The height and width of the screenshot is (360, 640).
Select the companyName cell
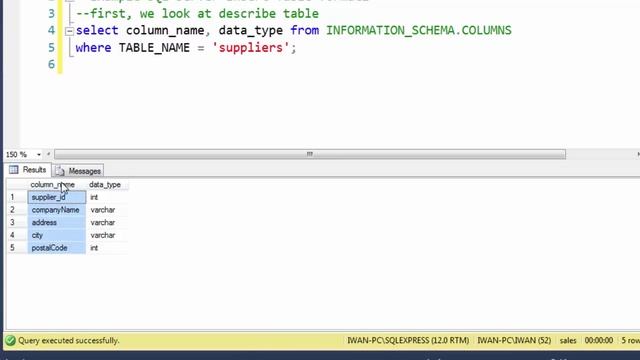[x=57, y=210]
